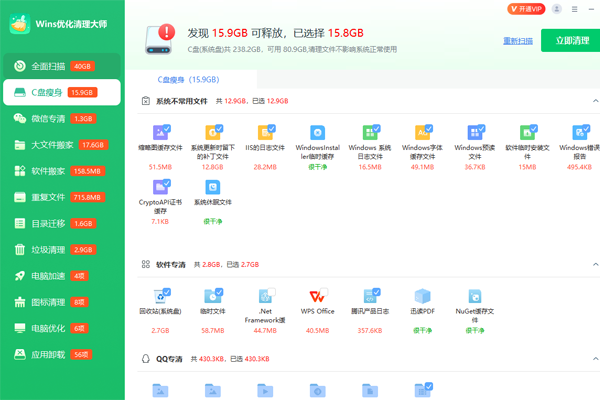This screenshot has width=600, height=400.
Task: Click the 重新扫描 link
Action: click(x=517, y=41)
